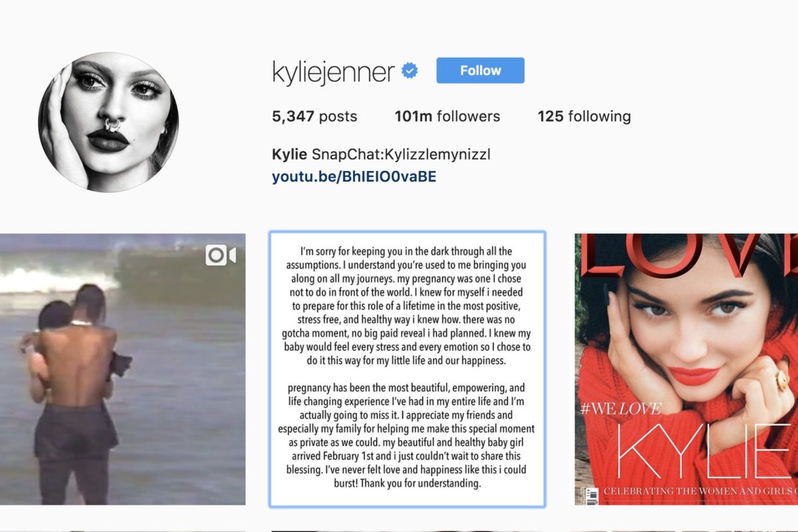This screenshot has height=532, width=798.
Task: Click the large white KYLIE cover title
Action: coord(706,453)
